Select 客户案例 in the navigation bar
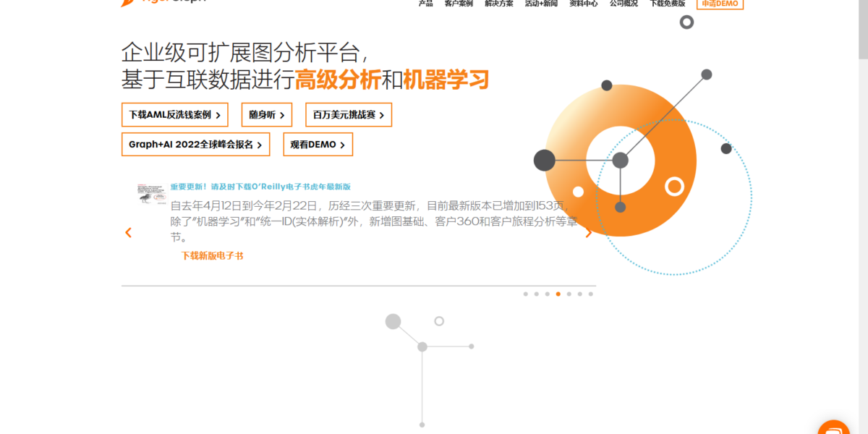This screenshot has height=434, width=868. 459,4
